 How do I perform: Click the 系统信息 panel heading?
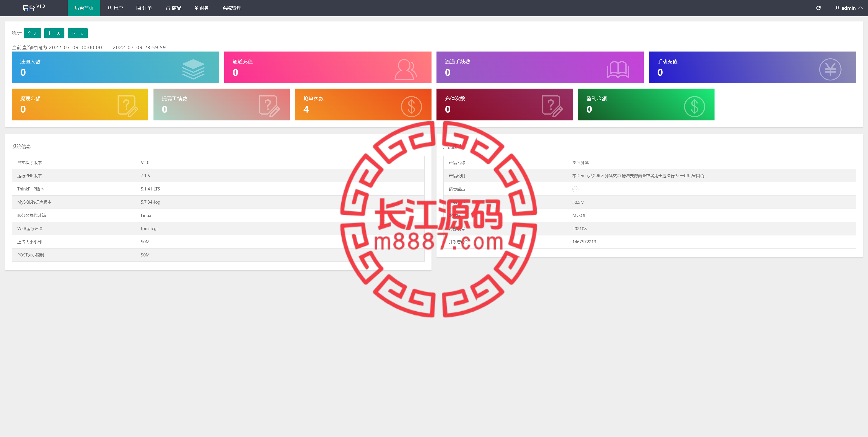point(21,146)
